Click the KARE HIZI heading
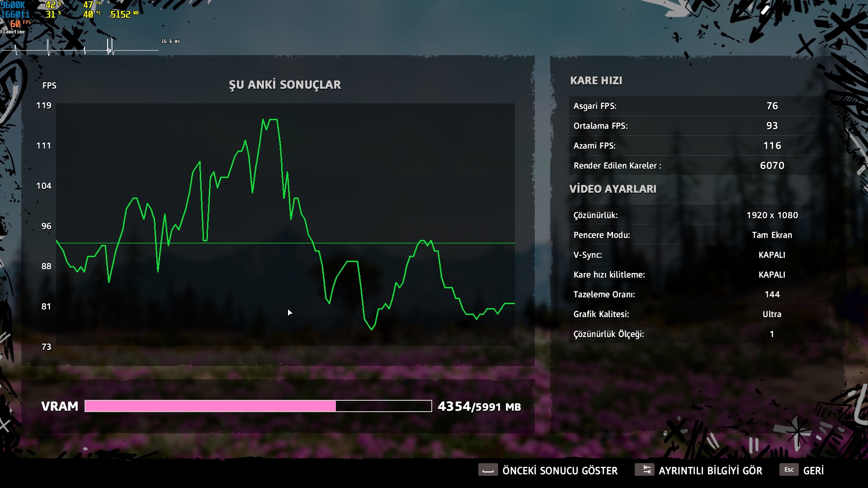The height and width of the screenshot is (488, 868). click(x=596, y=80)
